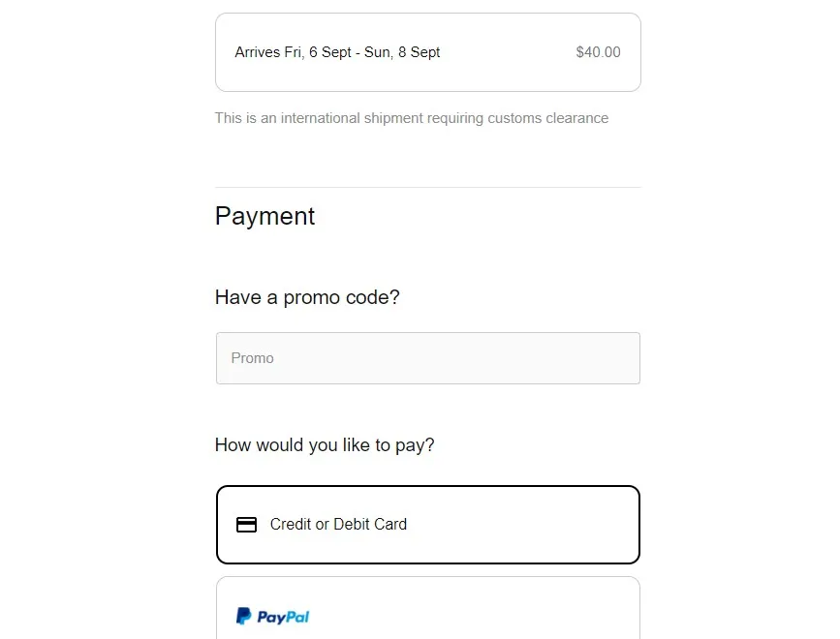Screen dimensions: 840x639
Task: Click the international shipment customs clearance notice
Action: (412, 118)
